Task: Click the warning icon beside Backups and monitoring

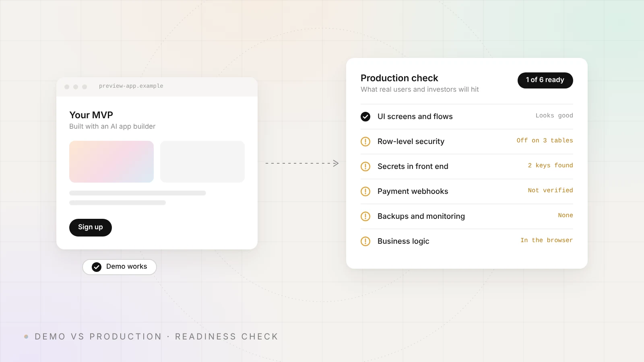Action: pos(365,216)
